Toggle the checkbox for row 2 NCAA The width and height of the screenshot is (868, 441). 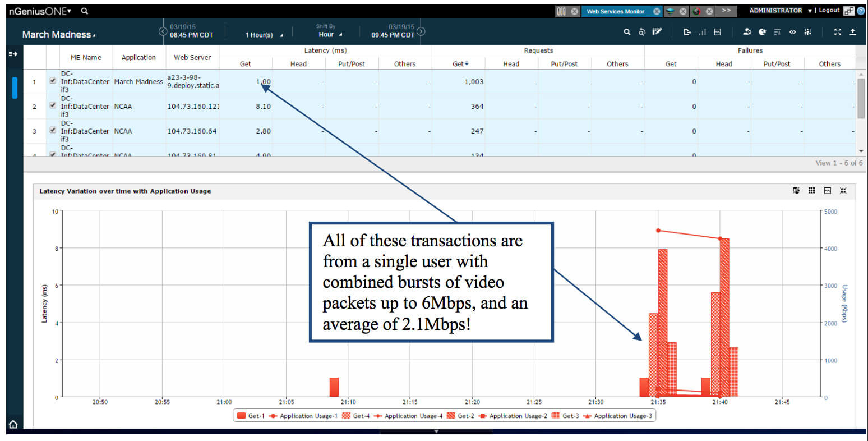pyautogui.click(x=53, y=105)
